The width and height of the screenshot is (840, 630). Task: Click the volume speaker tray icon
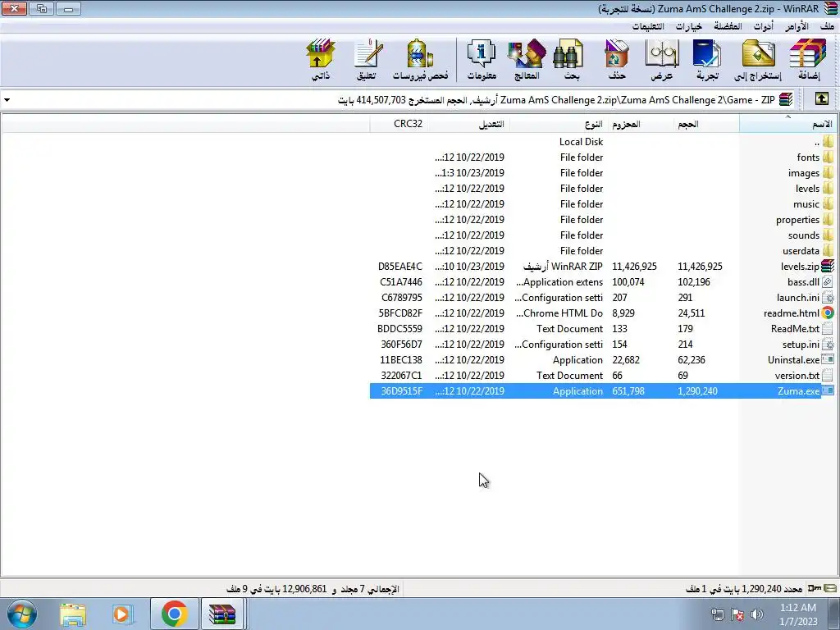tap(756, 614)
